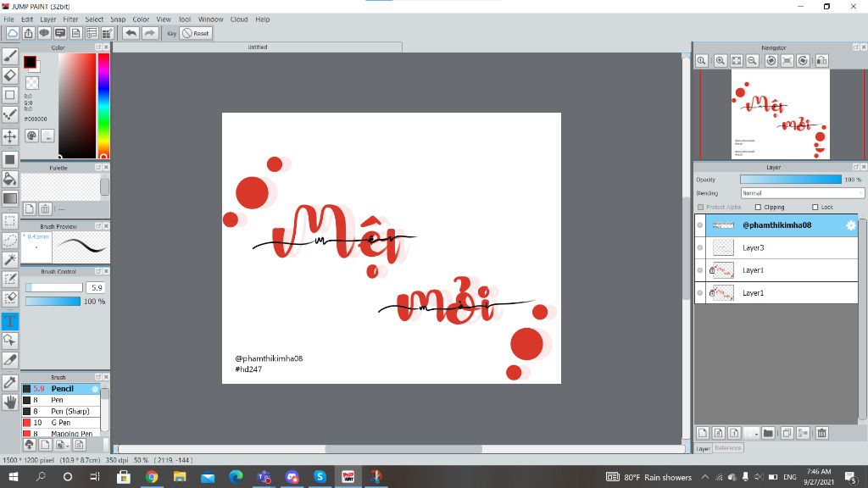The image size is (868, 488).
Task: Select the Fill rectangle tool
Action: [10, 159]
